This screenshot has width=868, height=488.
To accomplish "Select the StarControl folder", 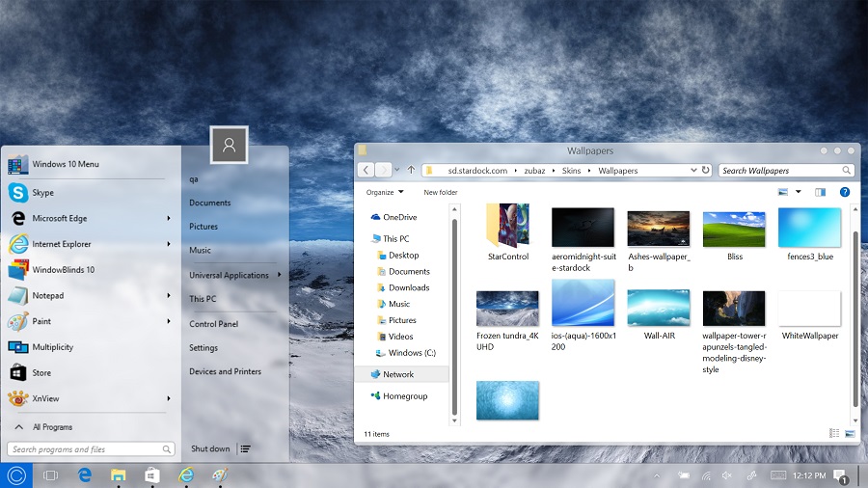I will click(507, 232).
